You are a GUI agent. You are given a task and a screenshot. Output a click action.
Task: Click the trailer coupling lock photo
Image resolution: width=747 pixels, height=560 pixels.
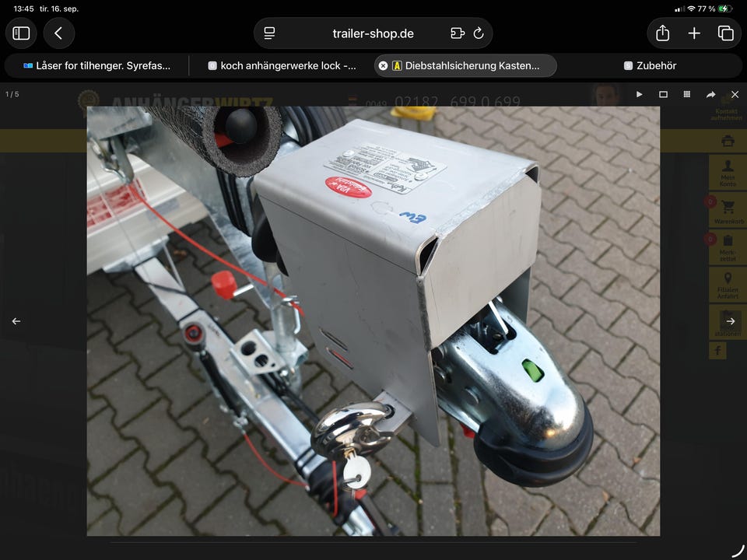[373, 321]
